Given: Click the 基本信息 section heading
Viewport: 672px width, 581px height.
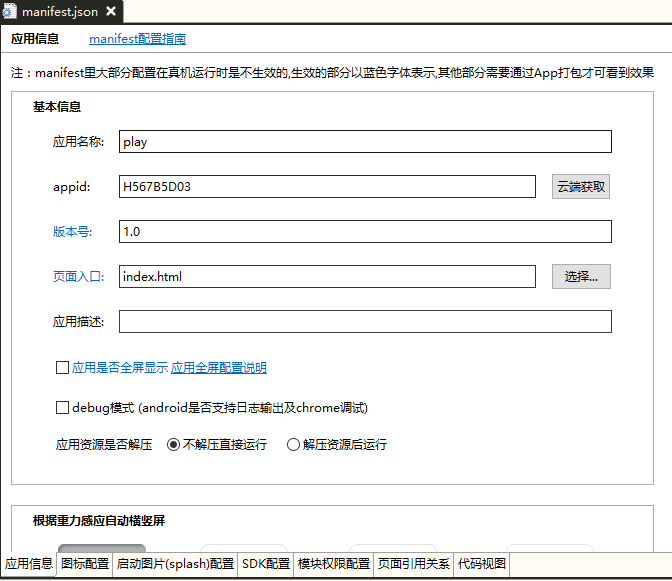Looking at the screenshot, I should click(x=57, y=107).
